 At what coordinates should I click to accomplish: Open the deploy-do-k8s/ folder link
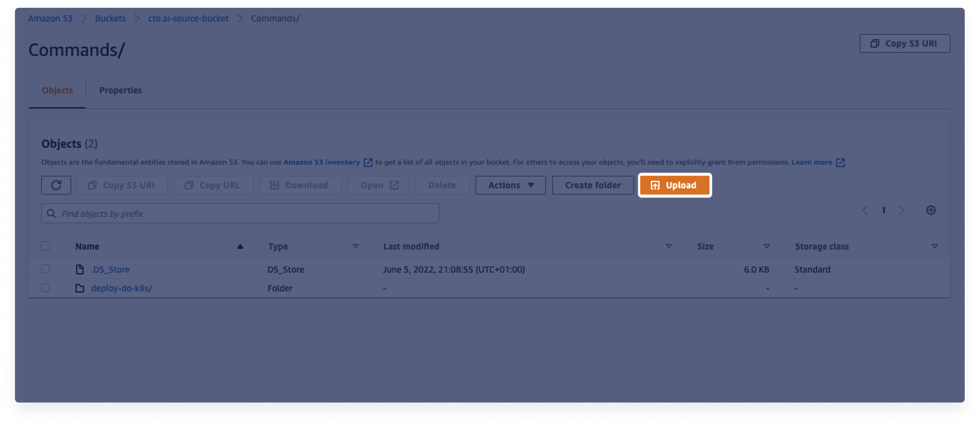coord(122,288)
